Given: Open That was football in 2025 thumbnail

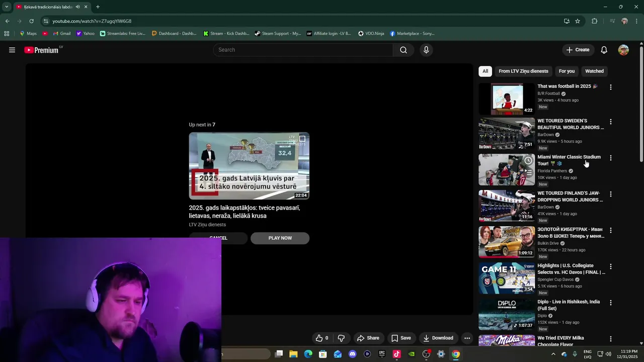Looking at the screenshot, I should [x=507, y=99].
